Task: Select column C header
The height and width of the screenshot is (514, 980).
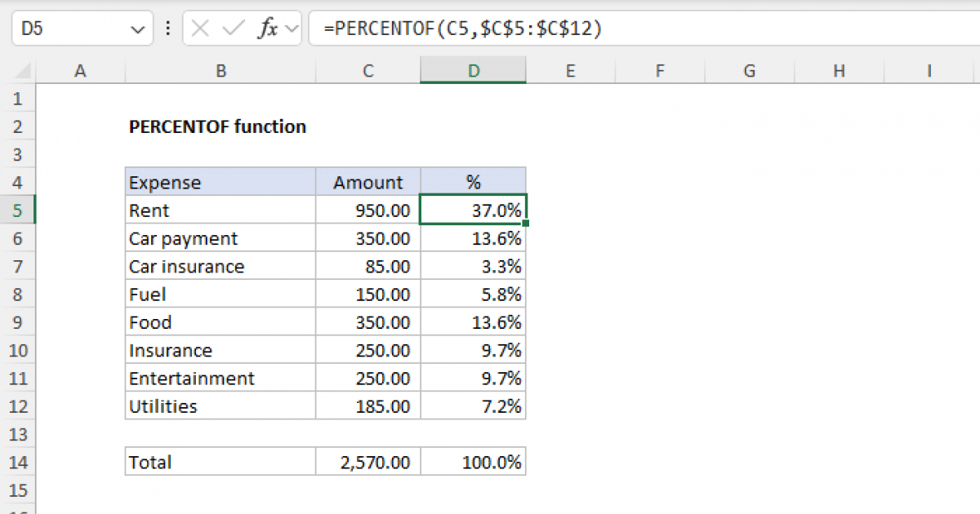Action: coord(368,72)
